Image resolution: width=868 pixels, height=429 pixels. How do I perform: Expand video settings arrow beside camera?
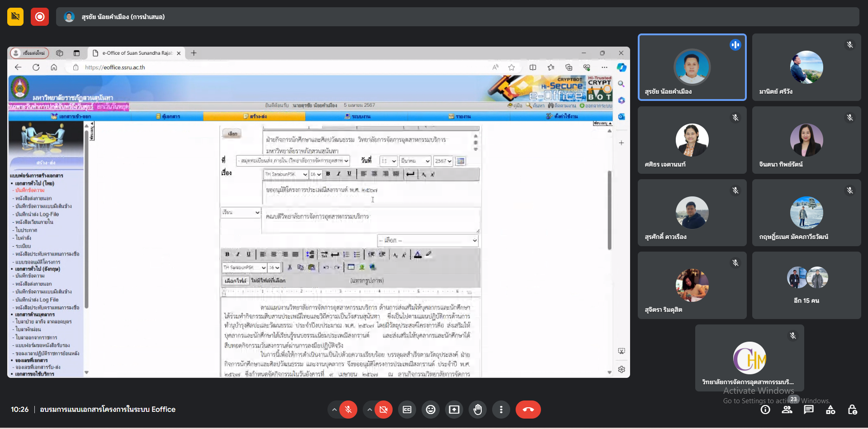pyautogui.click(x=370, y=410)
